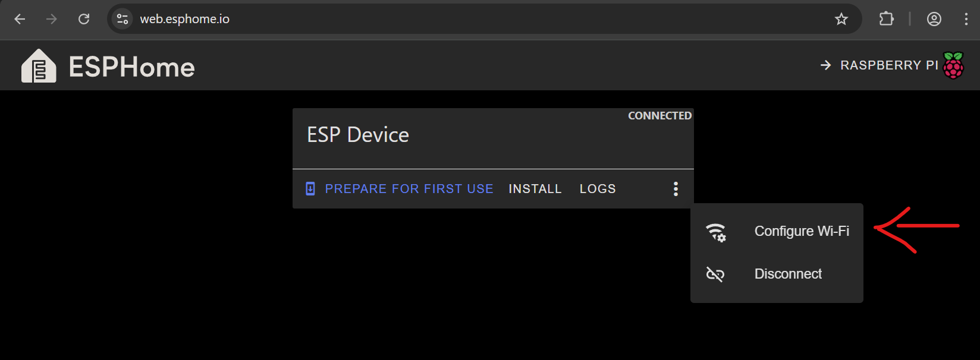980x360 pixels.
Task: Bookmark page with the star icon
Action: 841,19
